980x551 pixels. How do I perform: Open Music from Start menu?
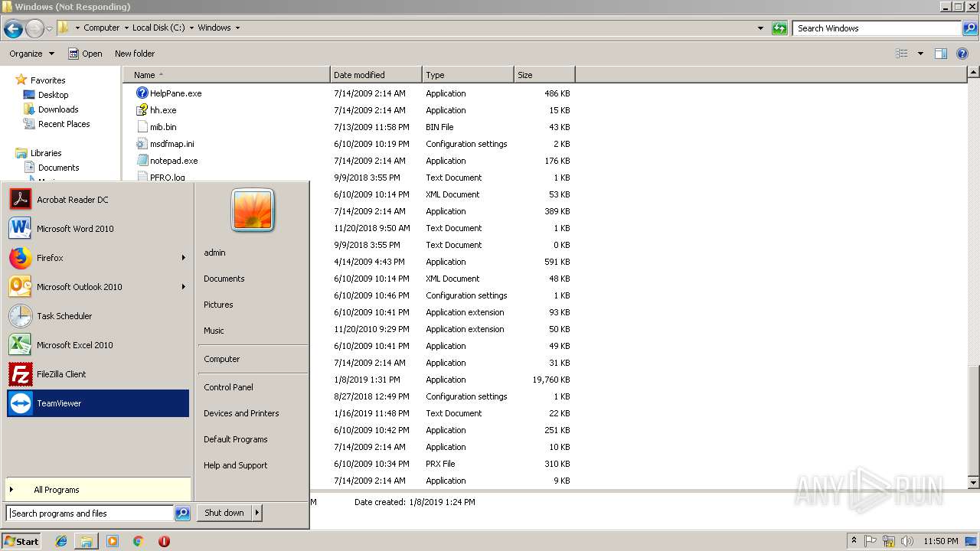click(214, 331)
